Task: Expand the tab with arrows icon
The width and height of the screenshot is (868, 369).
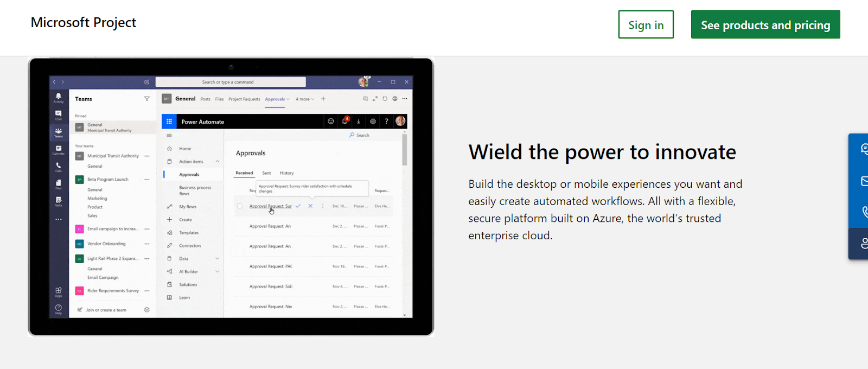Action: click(375, 99)
